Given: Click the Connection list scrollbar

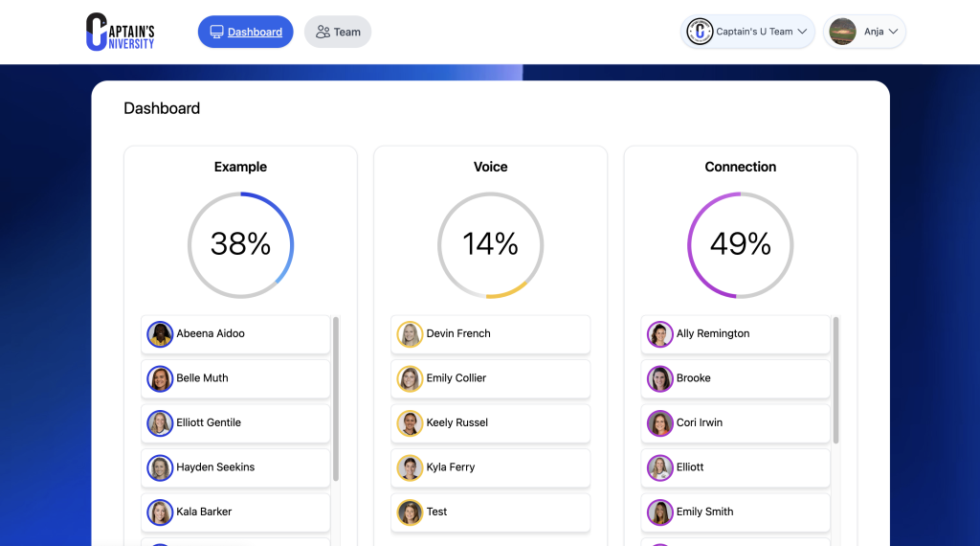Looking at the screenshot, I should point(835,380).
